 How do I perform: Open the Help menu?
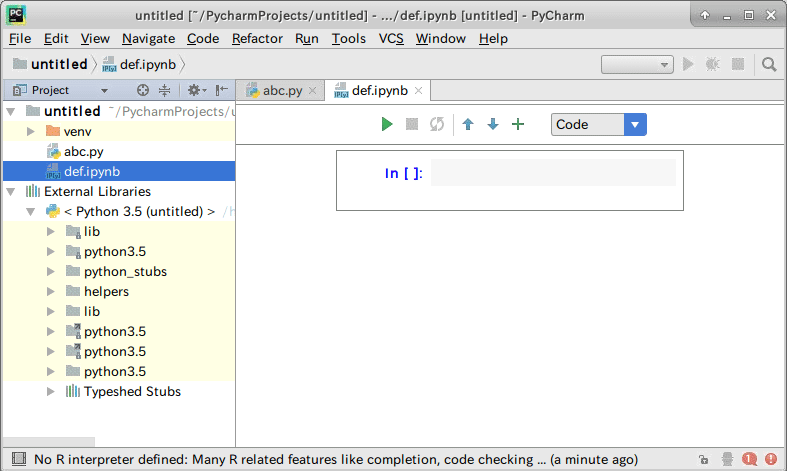point(493,39)
